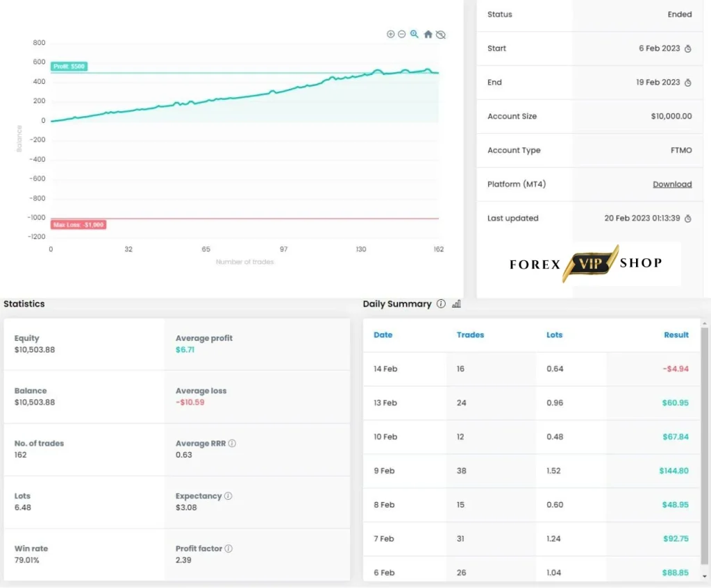The width and height of the screenshot is (711, 588).
Task: Show info for Expectancy
Action: (x=228, y=496)
